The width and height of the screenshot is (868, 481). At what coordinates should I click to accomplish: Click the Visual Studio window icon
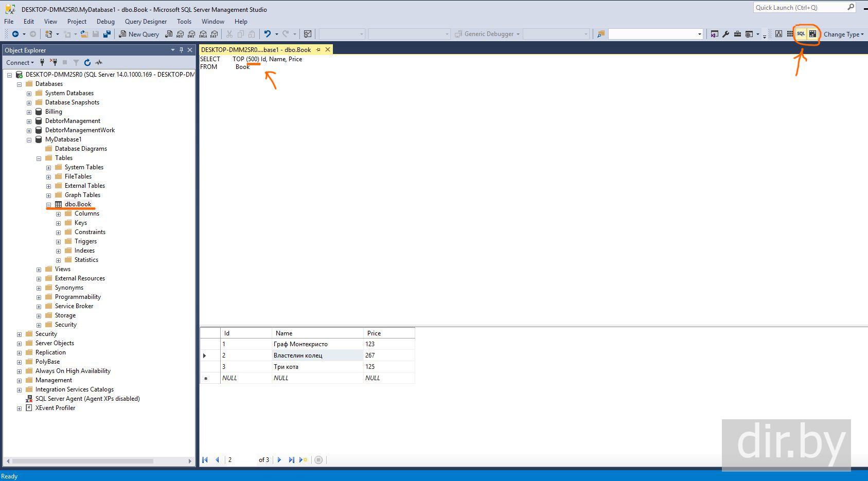pyautogui.click(x=715, y=34)
